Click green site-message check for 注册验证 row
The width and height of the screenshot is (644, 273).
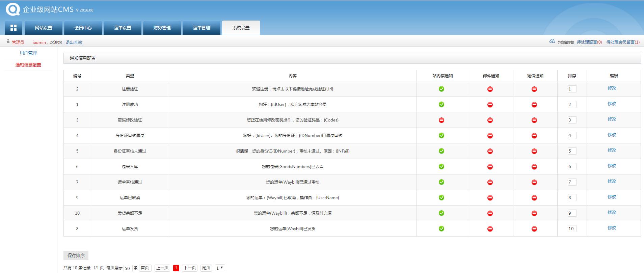(441, 89)
